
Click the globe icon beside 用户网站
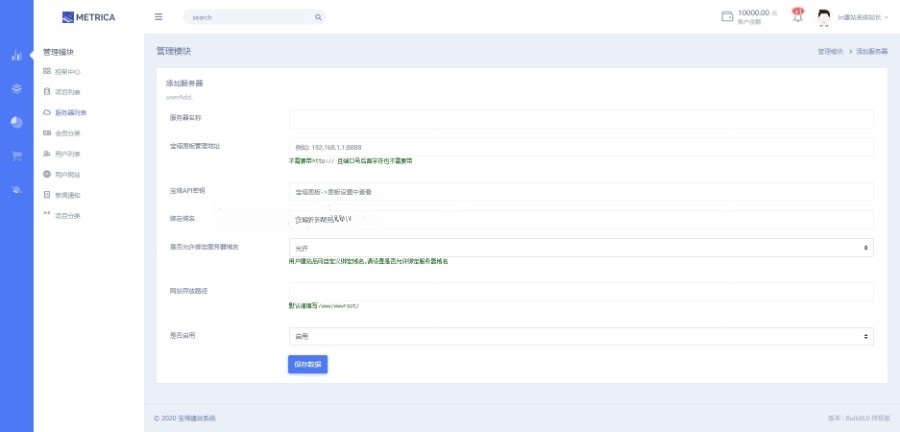47,174
